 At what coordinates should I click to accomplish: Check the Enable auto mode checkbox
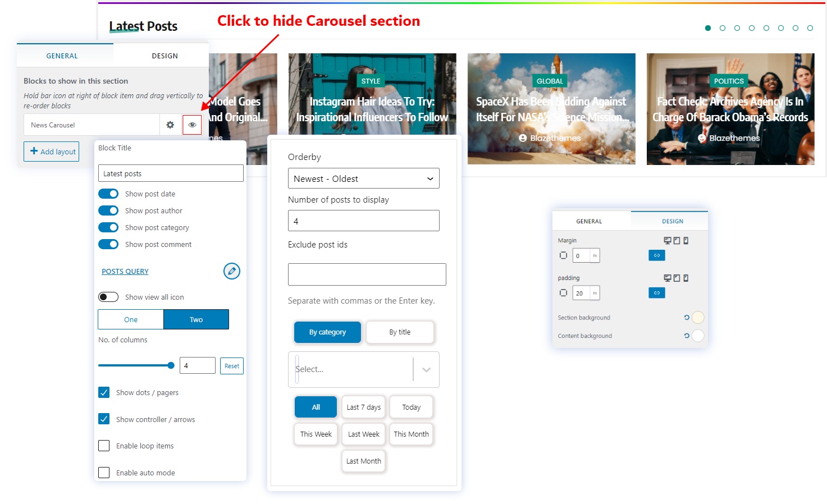[x=104, y=473]
